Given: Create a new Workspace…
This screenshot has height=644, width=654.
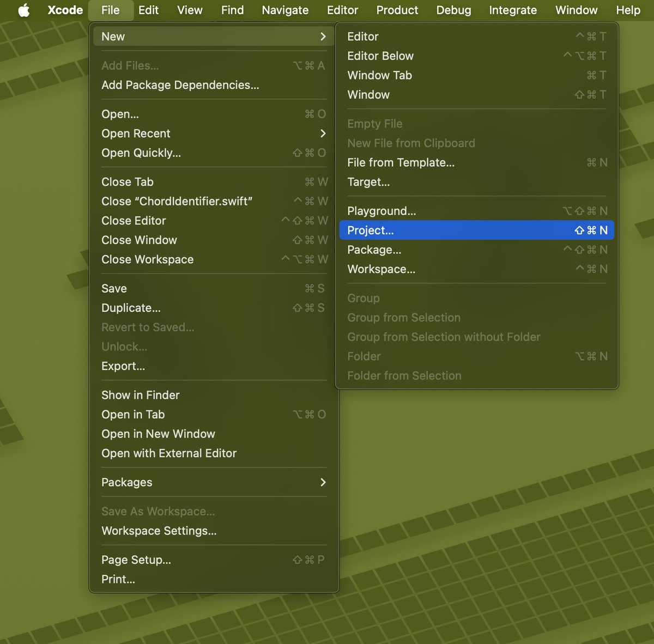Looking at the screenshot, I should [x=477, y=269].
